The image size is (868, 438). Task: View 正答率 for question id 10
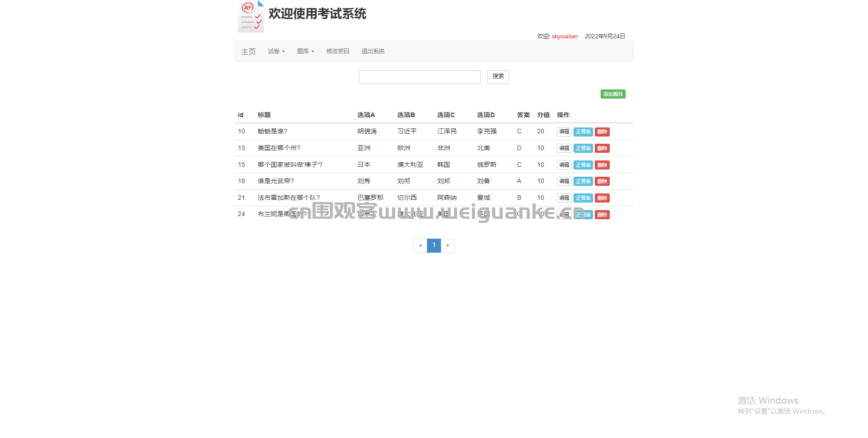click(583, 132)
